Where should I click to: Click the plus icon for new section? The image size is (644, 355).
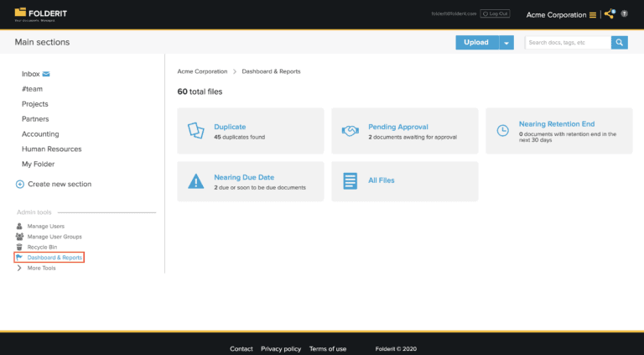point(20,184)
